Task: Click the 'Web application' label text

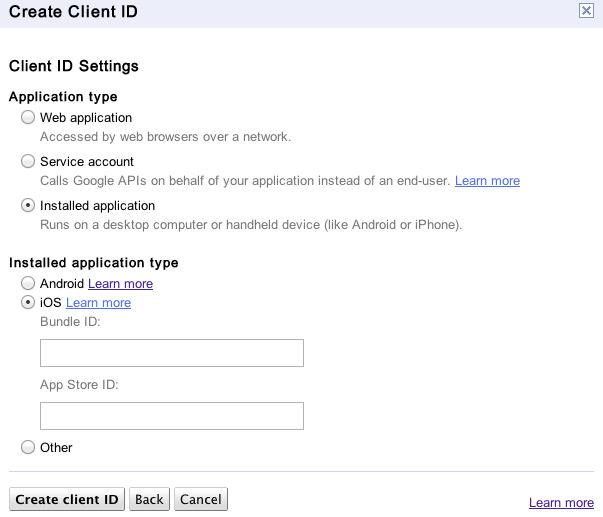Action: pos(86,118)
